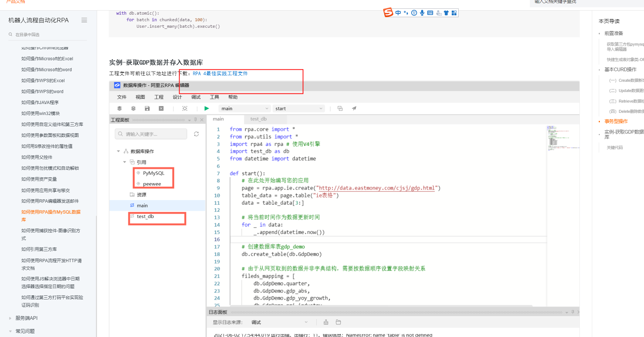Open Sogou account user icon
This screenshot has width=644, height=337.
tap(439, 13)
